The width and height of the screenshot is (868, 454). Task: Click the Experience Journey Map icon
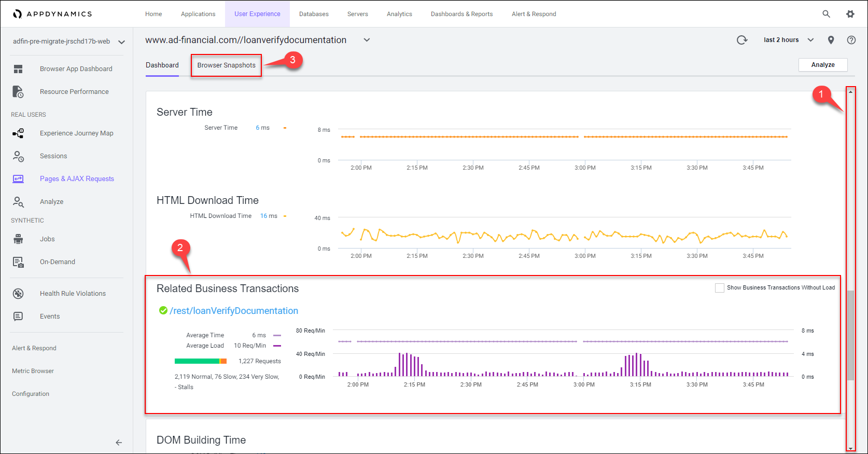(x=18, y=133)
